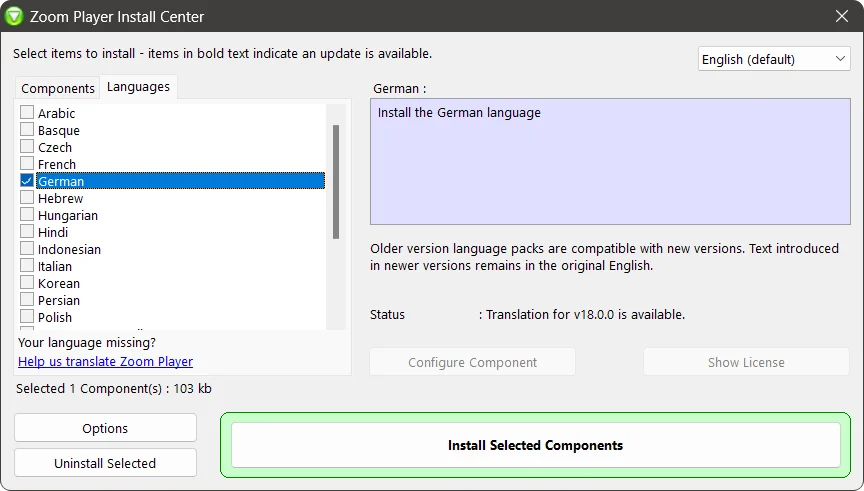Click the language list vertical scrollbar
This screenshot has height=491, width=864.
click(336, 180)
